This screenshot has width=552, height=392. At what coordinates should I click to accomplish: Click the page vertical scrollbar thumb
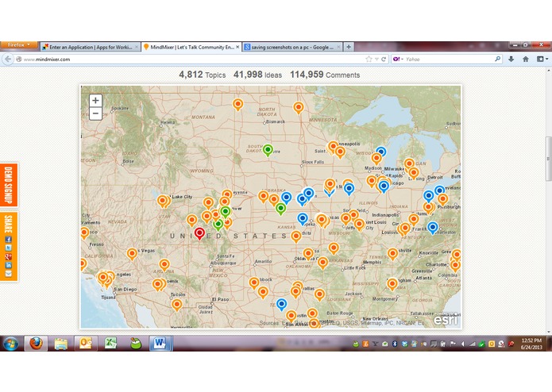click(549, 159)
